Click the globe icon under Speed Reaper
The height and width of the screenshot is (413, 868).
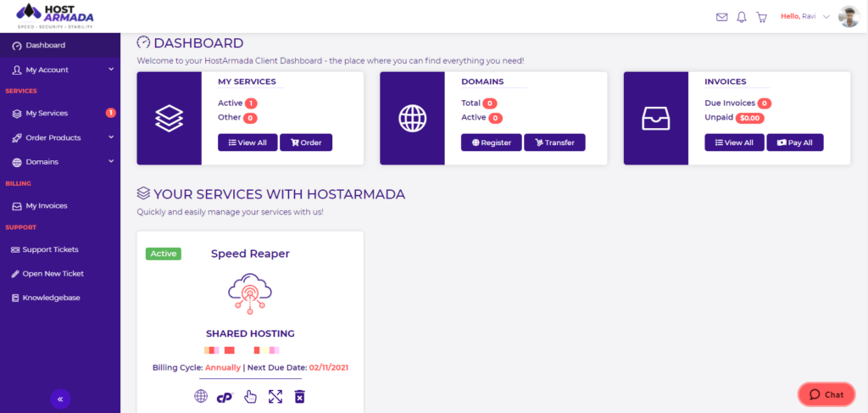[x=200, y=396]
